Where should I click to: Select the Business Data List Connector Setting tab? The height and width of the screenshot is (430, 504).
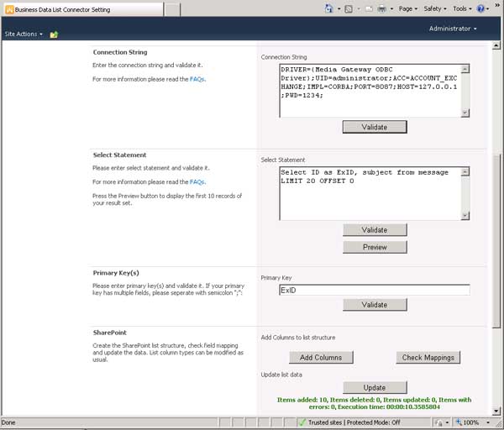(x=81, y=9)
